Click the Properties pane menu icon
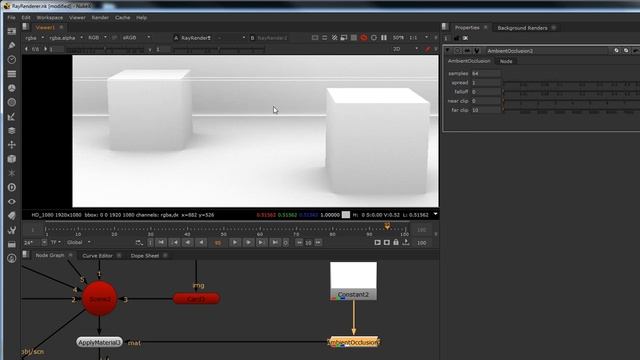The height and width of the screenshot is (360, 640). tap(445, 27)
